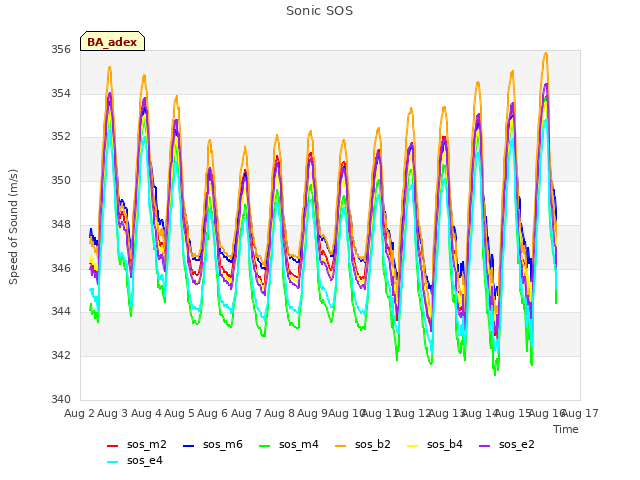The height and width of the screenshot is (480, 640).
Task: Click the 356 y-axis tick label
Action: (x=61, y=50)
